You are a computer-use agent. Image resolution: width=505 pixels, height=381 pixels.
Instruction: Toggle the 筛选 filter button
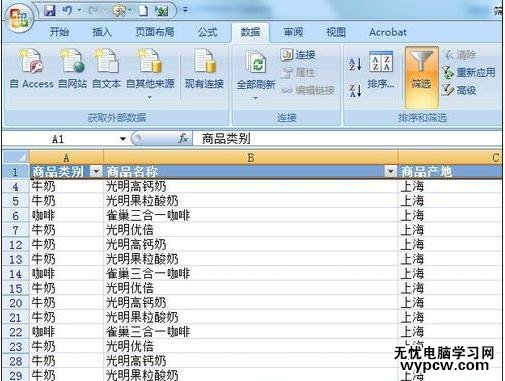tap(421, 77)
